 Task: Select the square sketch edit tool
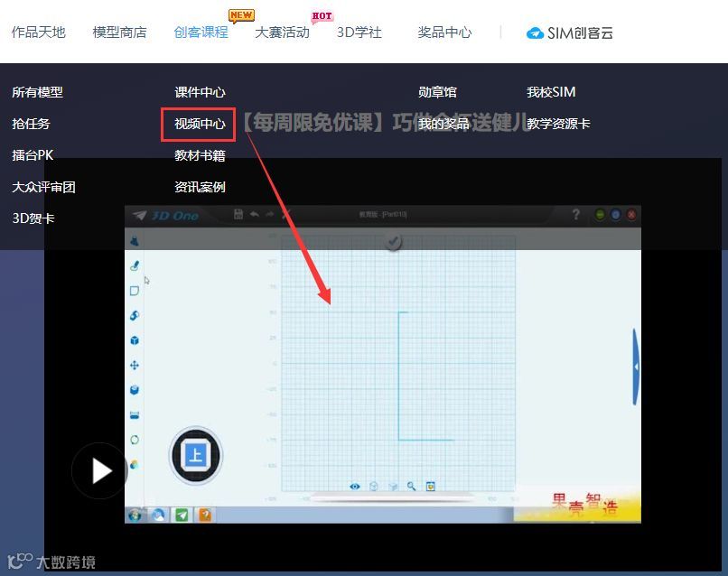(x=135, y=291)
